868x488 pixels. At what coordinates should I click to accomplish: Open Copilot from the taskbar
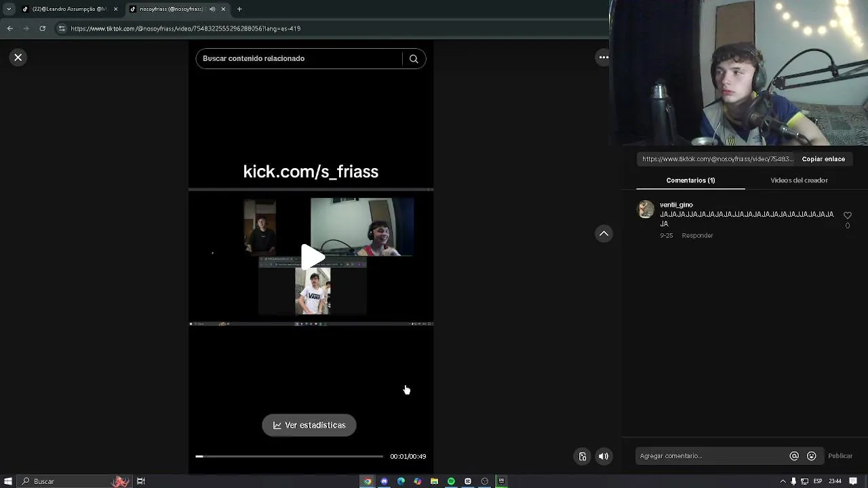coord(418,481)
